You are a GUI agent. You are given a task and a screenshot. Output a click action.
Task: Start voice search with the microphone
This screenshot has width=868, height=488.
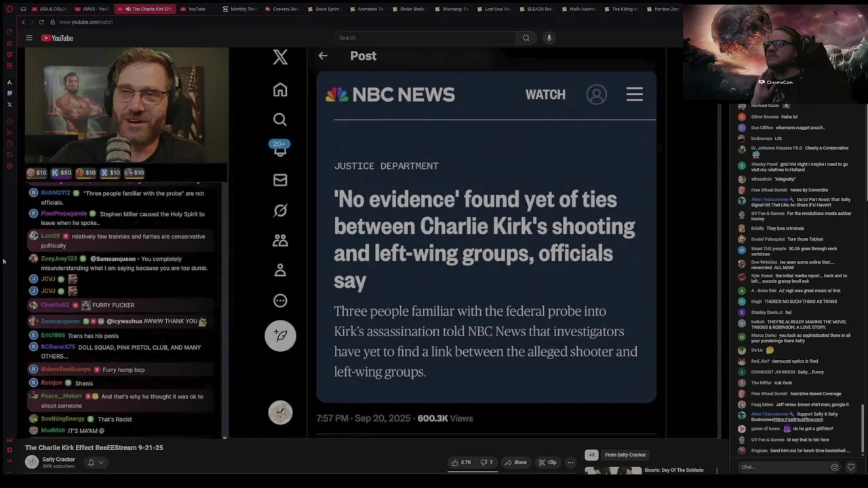549,38
